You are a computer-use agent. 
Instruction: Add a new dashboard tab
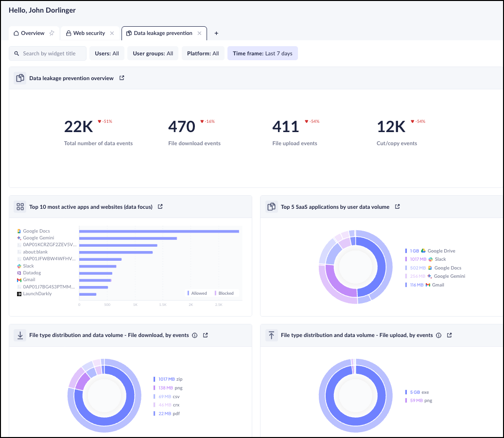point(216,33)
